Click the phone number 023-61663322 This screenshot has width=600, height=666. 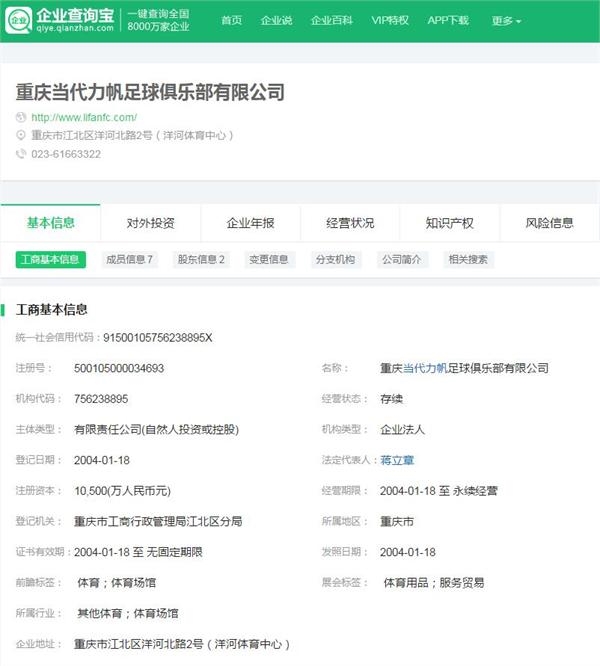point(66,154)
